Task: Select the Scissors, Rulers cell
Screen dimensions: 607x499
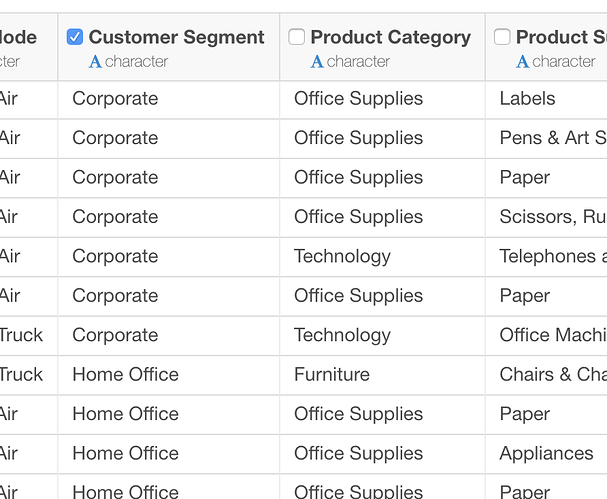Action: pos(546,217)
